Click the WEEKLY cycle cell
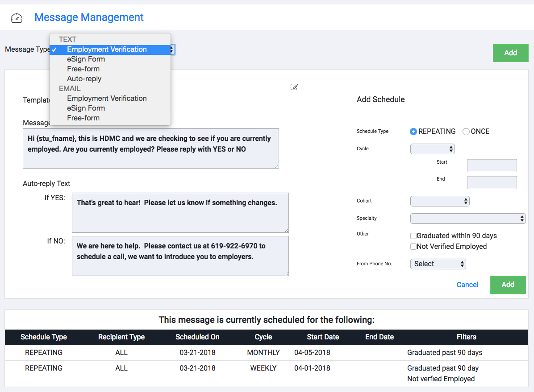Screen dimensions: 534x392 [x=263, y=368]
